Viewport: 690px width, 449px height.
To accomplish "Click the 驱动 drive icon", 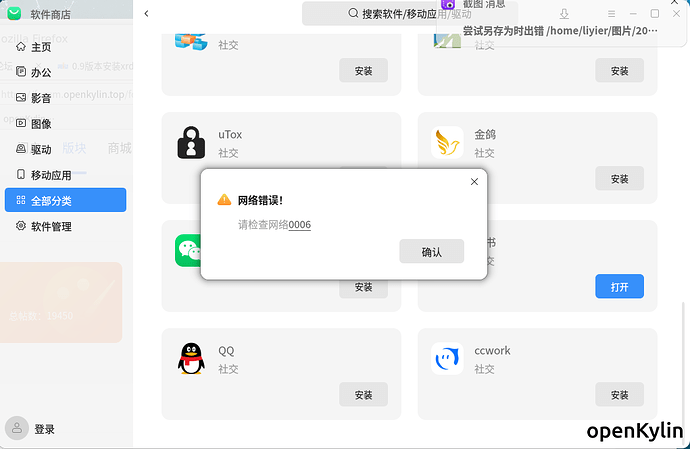I will [x=21, y=148].
